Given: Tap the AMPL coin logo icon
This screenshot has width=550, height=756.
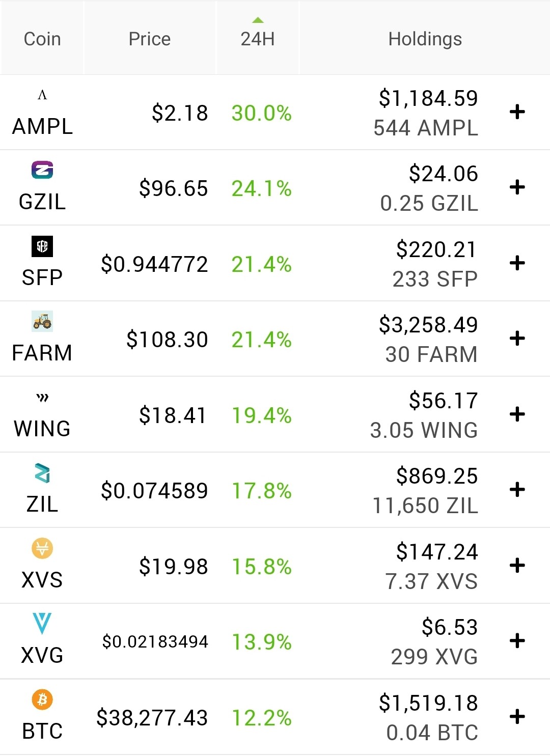Looking at the screenshot, I should 42,95.
